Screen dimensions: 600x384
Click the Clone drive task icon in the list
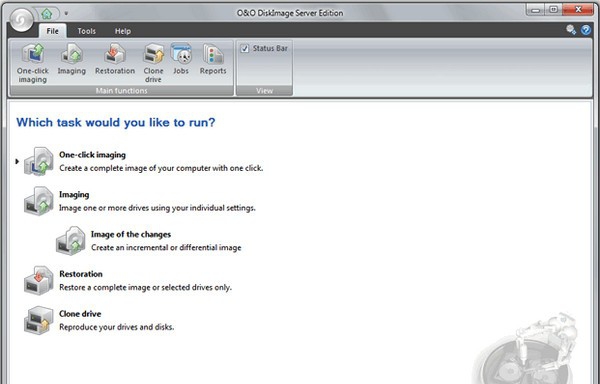click(39, 320)
